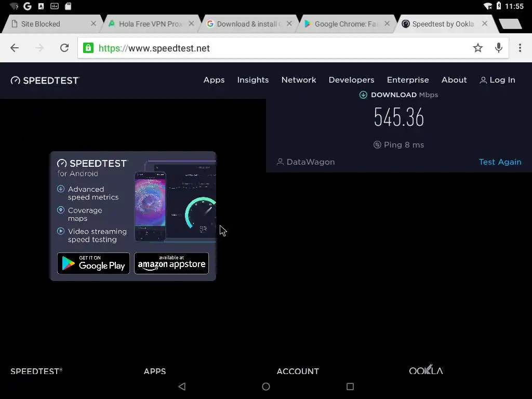Screen dimensions: 532x399
Task: Close the Hola Free VPN tab
Action: pos(191,23)
